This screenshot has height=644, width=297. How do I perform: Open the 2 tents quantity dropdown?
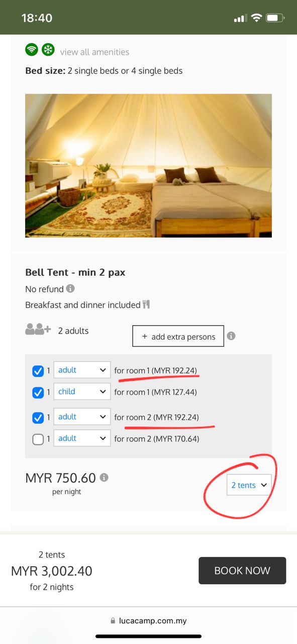[x=249, y=485]
